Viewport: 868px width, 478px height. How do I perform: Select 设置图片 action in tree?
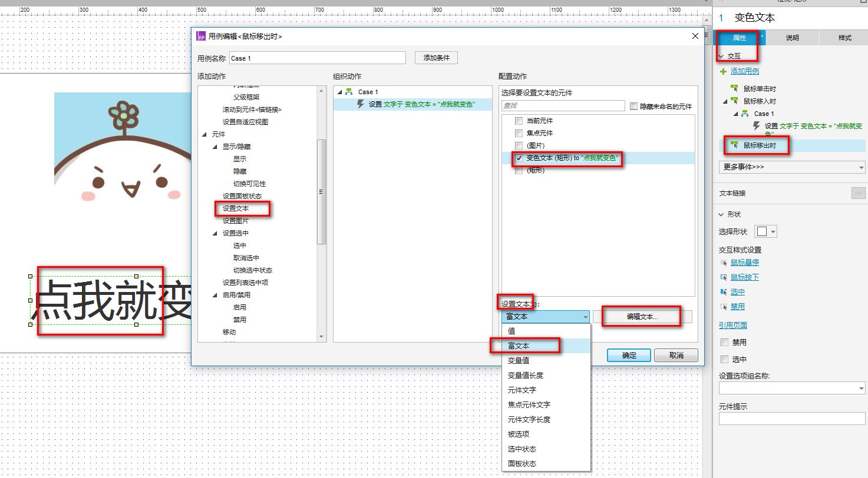pyautogui.click(x=236, y=221)
